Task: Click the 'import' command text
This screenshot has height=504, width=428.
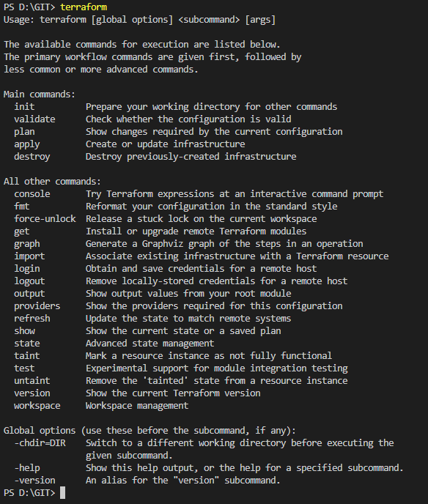Action: tap(29, 256)
